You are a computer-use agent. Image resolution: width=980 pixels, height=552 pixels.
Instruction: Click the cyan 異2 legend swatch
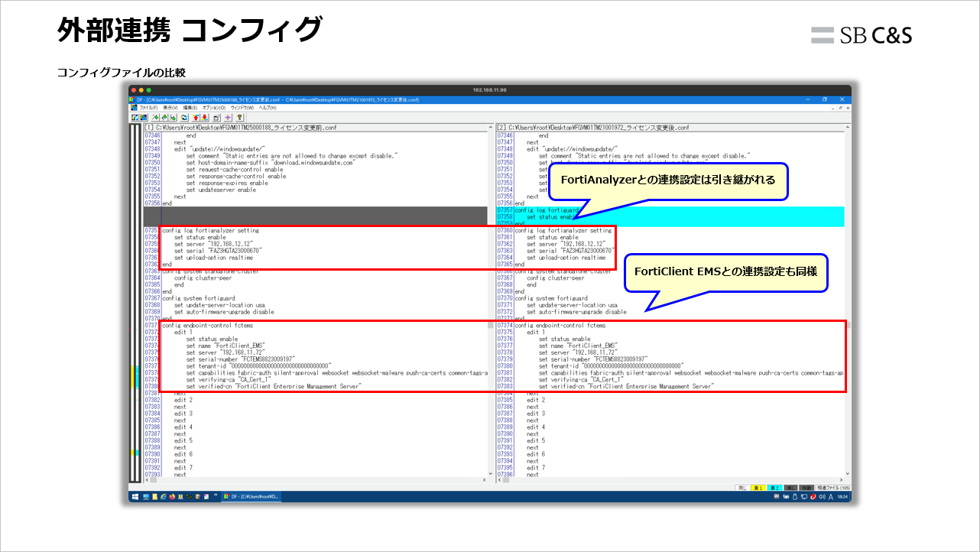pyautogui.click(x=774, y=487)
